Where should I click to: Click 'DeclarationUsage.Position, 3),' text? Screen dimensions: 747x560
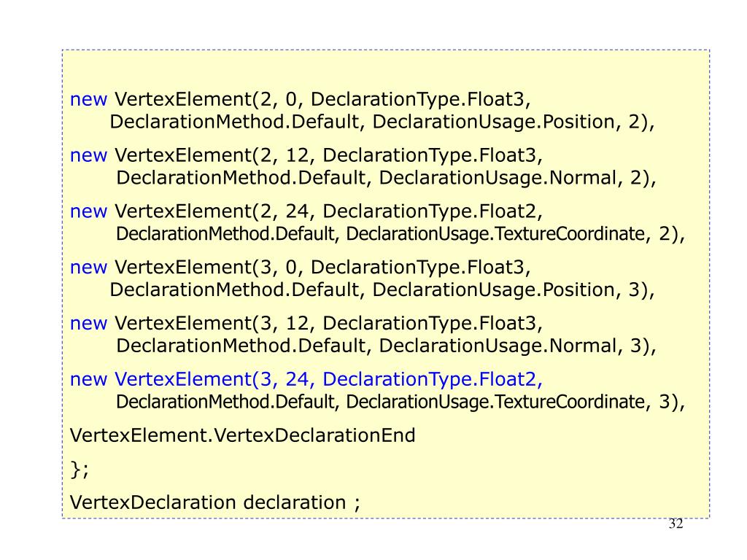click(x=514, y=290)
